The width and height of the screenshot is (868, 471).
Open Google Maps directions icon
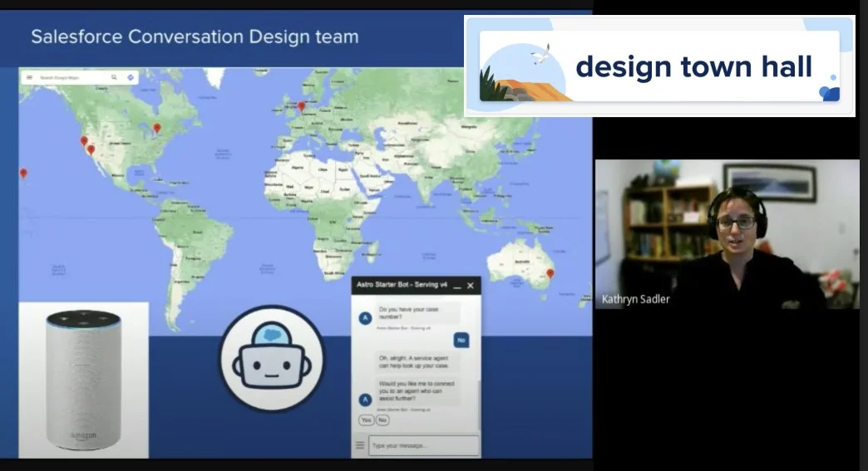coord(131,77)
